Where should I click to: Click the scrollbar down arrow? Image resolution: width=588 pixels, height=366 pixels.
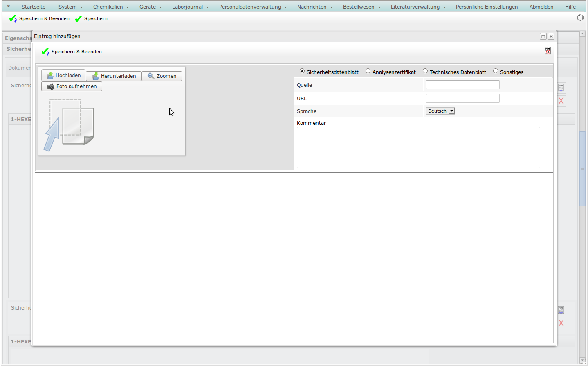coord(582,360)
